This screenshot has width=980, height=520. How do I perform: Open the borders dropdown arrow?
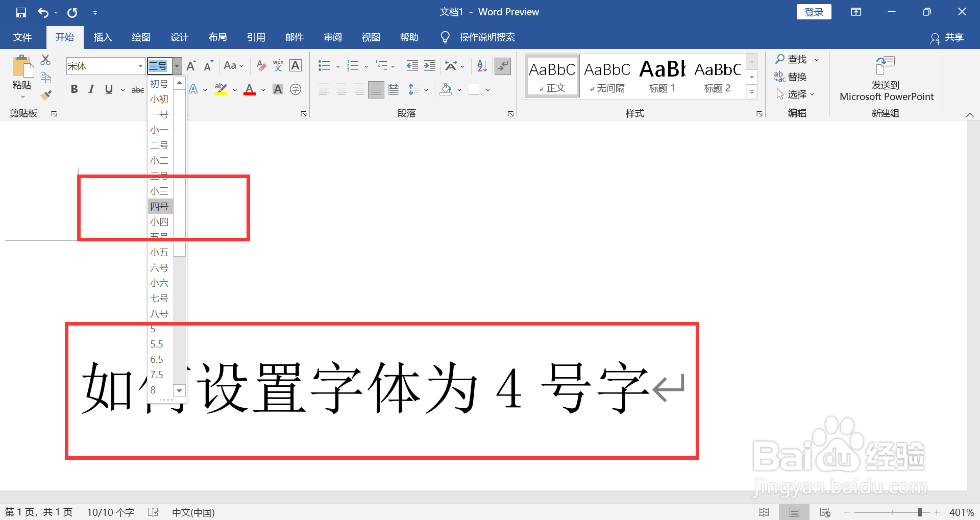click(x=488, y=90)
